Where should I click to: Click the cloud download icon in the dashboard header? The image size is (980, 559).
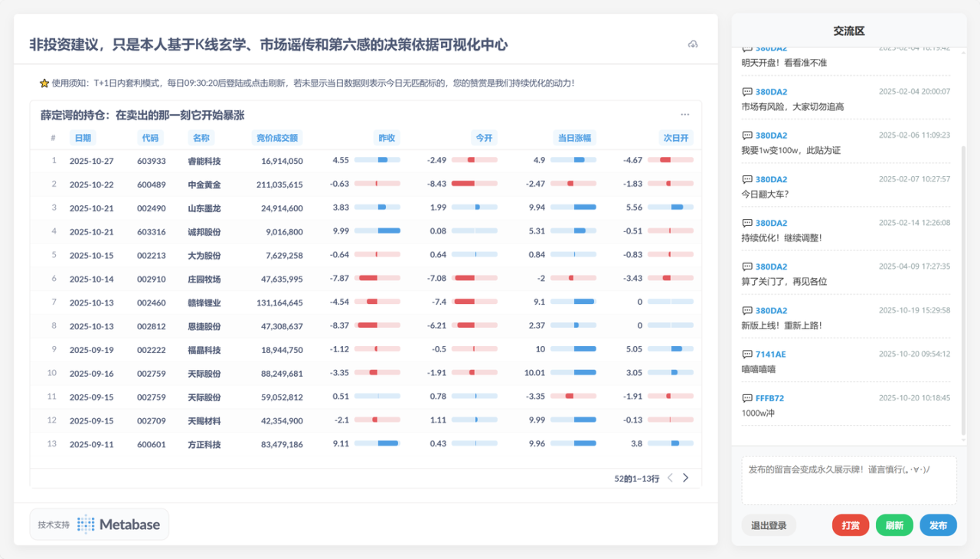[693, 44]
